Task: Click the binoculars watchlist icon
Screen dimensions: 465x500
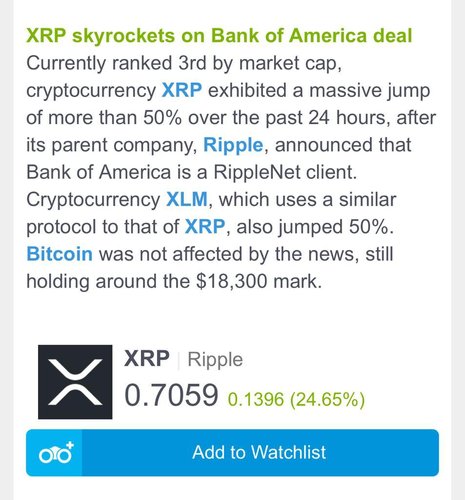Action: click(x=56, y=453)
